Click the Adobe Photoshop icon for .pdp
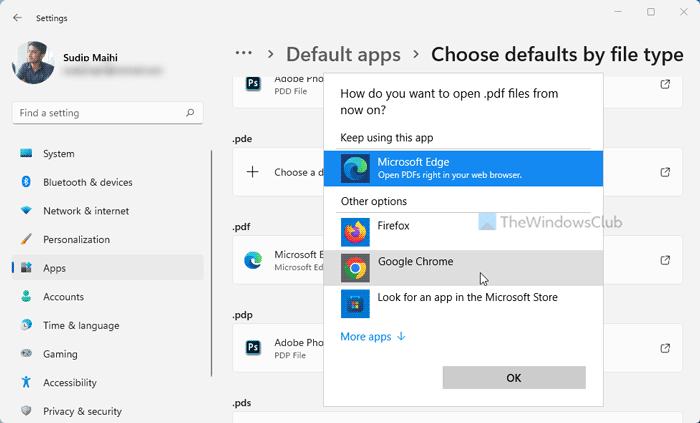The height and width of the screenshot is (423, 700). [x=253, y=348]
